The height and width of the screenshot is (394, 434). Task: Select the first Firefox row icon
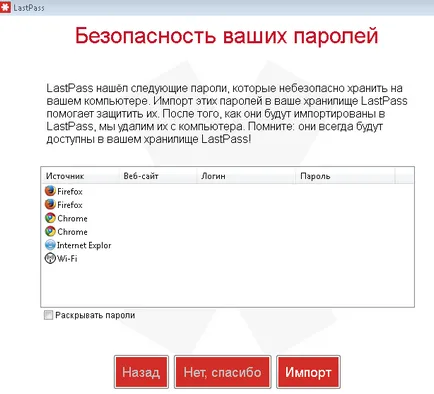tap(50, 191)
